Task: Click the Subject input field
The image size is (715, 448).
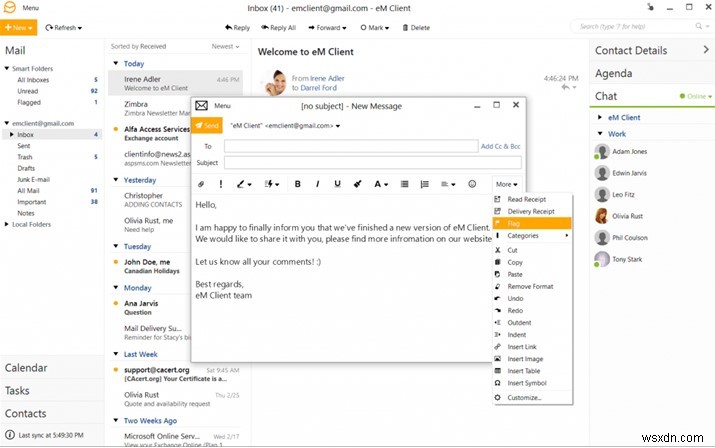Action: pos(373,162)
